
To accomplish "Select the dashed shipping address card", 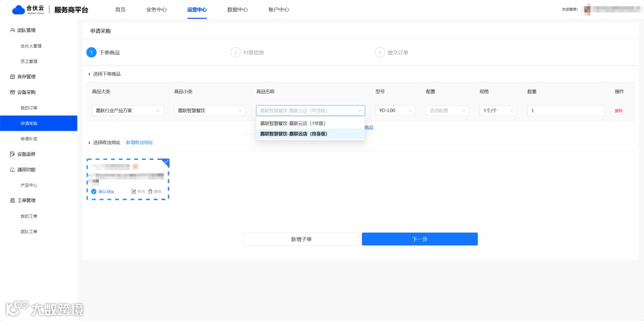I will pos(128,179).
